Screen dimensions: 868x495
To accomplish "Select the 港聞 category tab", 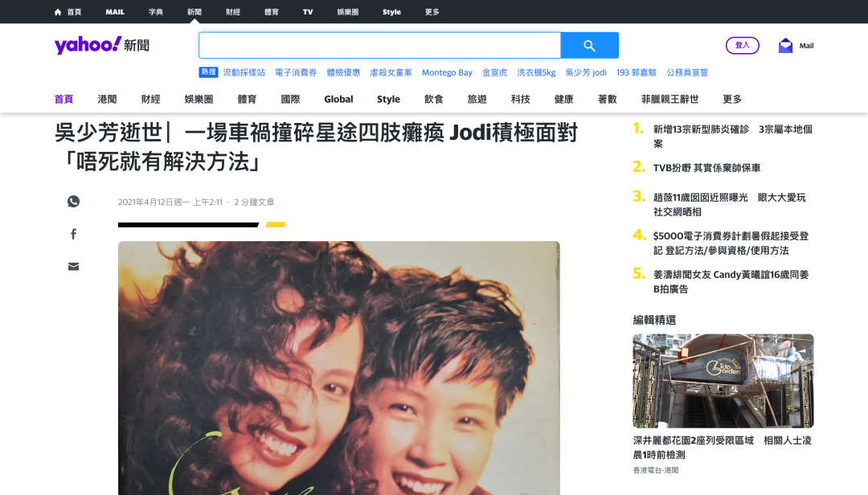I will coord(108,99).
